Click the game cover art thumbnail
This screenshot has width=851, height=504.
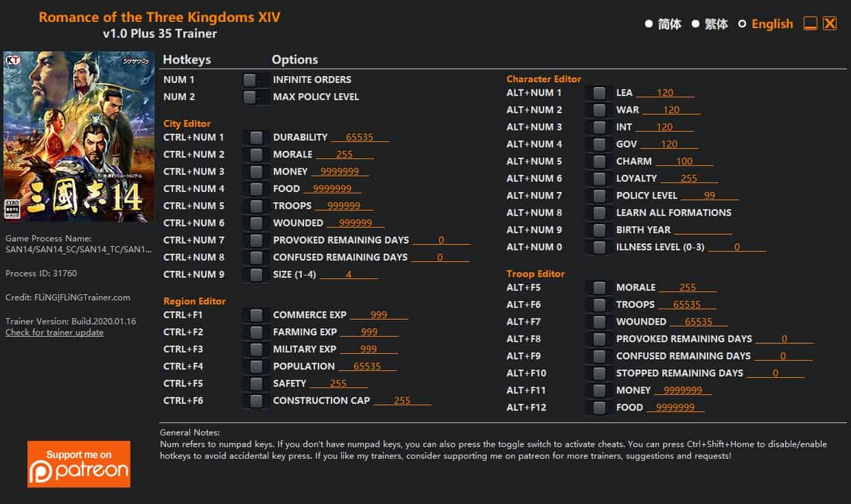click(79, 136)
